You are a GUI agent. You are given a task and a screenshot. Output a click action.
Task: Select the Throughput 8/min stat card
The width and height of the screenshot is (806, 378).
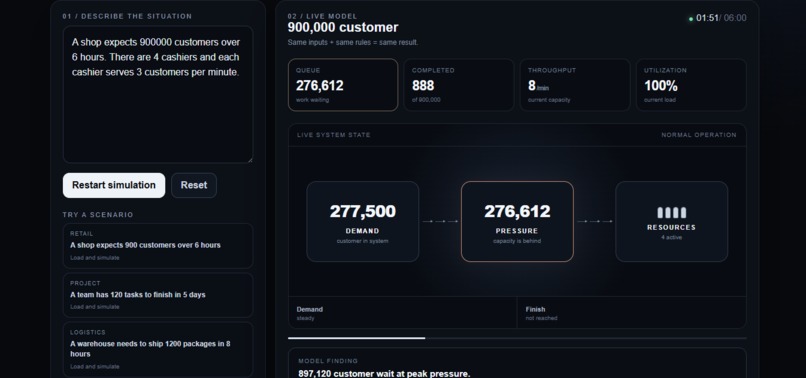coord(575,85)
